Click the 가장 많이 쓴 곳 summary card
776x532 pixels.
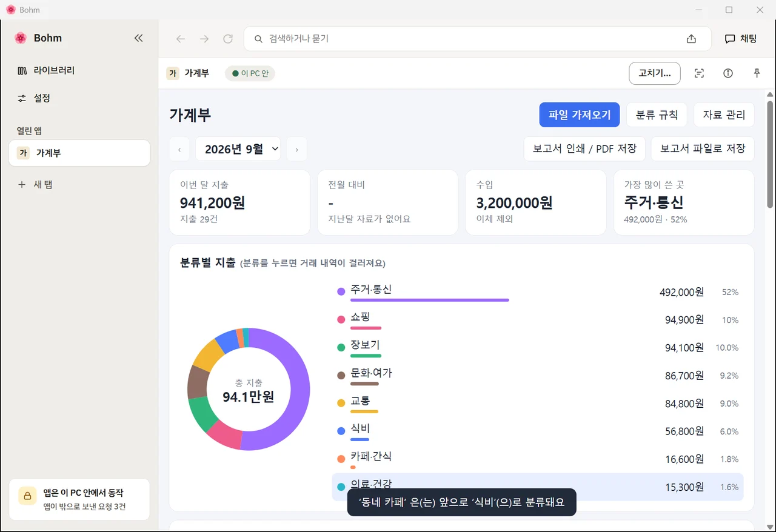(684, 202)
